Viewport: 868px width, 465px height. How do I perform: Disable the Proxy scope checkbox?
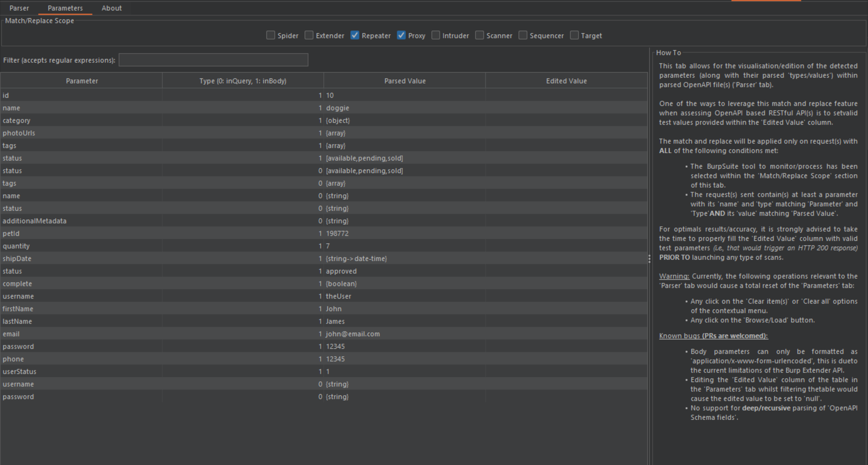coord(401,35)
